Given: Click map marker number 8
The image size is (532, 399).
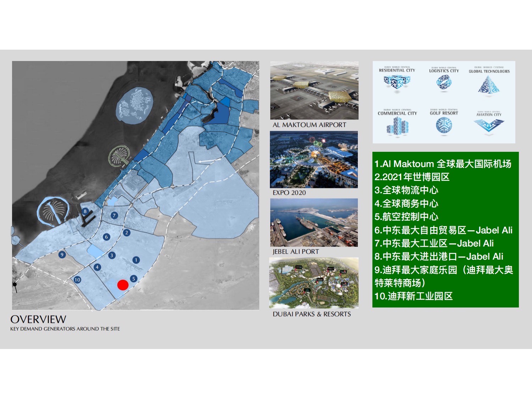Looking at the screenshot, I should pos(85,211).
